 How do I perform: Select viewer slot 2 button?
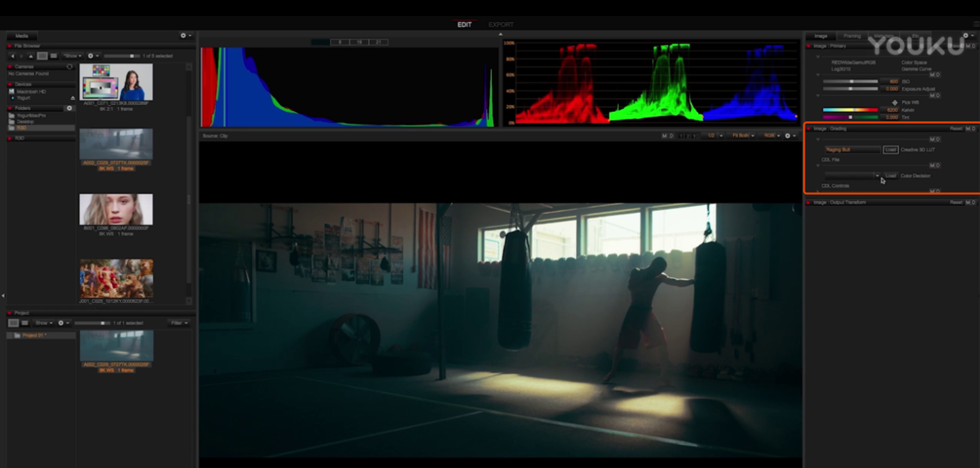[687, 136]
